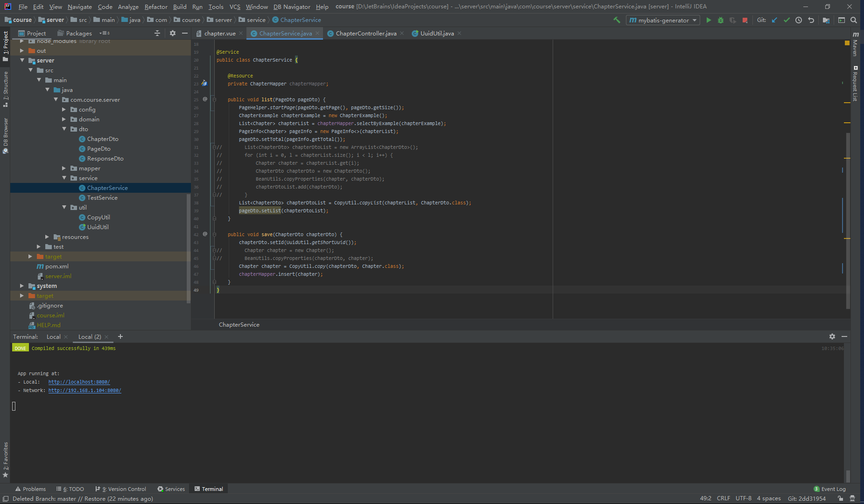The width and height of the screenshot is (864, 504).
Task: Switch to the ChapterController.java tab
Action: click(x=366, y=33)
